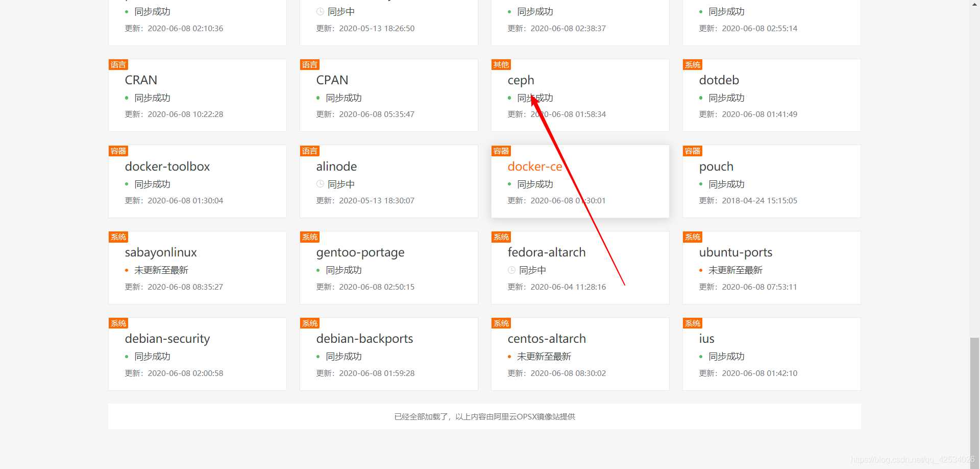Open the ubuntu-ports mirror
This screenshot has height=469, width=980.
(x=736, y=253)
